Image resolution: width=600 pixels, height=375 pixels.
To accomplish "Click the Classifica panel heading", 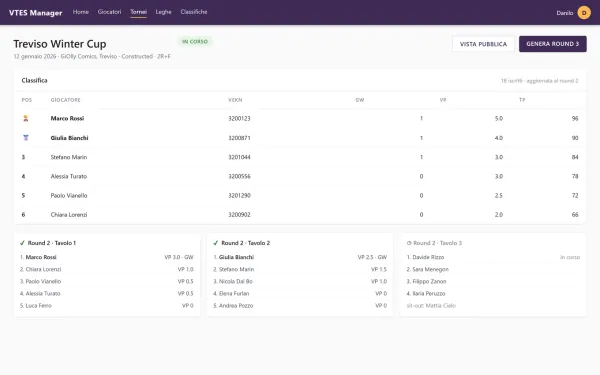I will coord(34,80).
